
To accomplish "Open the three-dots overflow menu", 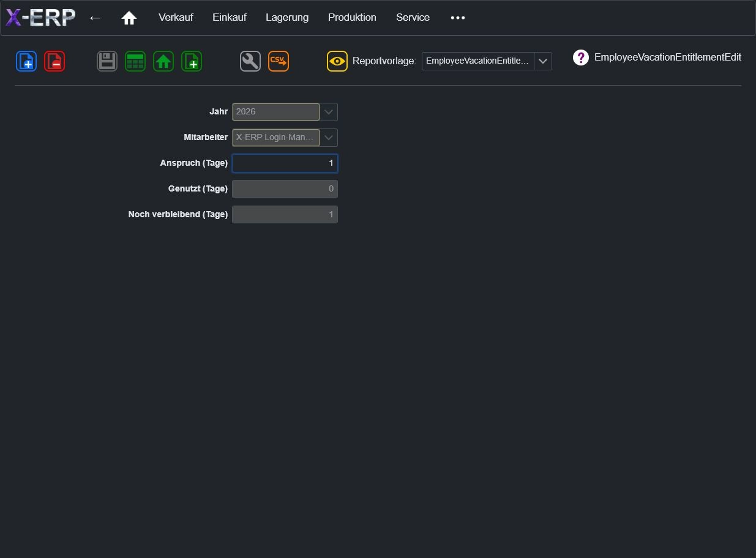I will point(458,18).
